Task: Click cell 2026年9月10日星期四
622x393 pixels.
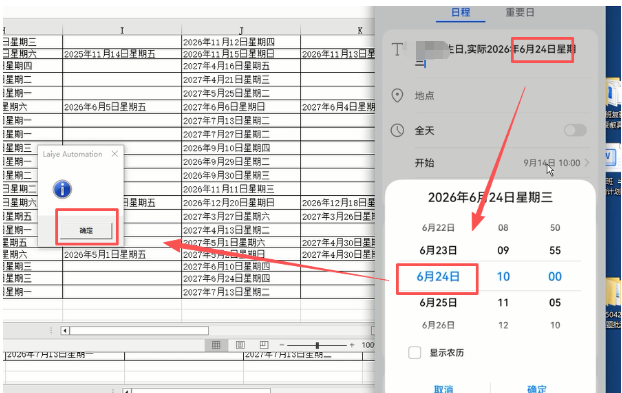Action: tap(241, 148)
